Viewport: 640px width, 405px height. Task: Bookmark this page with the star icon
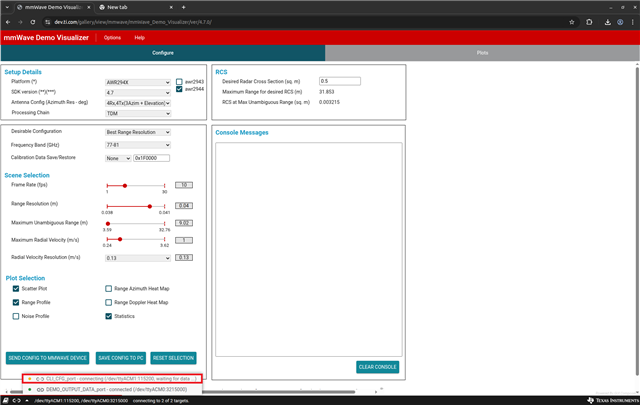571,22
